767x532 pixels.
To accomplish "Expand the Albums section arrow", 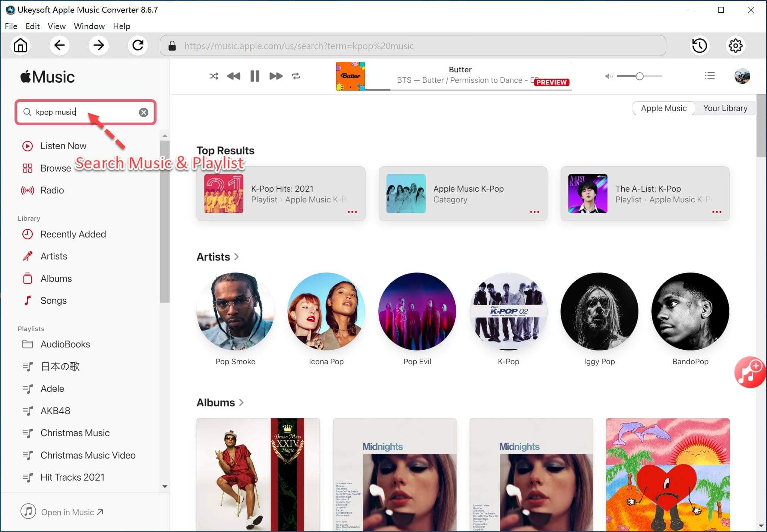I will point(243,402).
